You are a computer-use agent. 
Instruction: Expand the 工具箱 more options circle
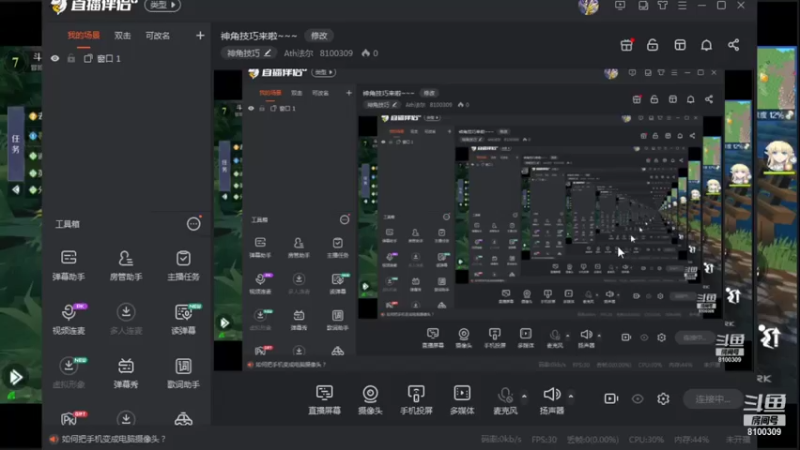coord(193,223)
